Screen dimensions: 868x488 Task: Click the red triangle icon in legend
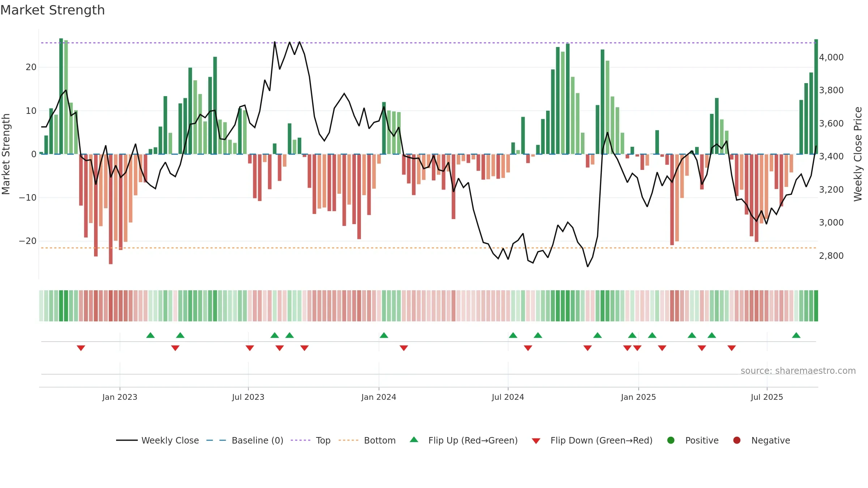[x=536, y=441]
